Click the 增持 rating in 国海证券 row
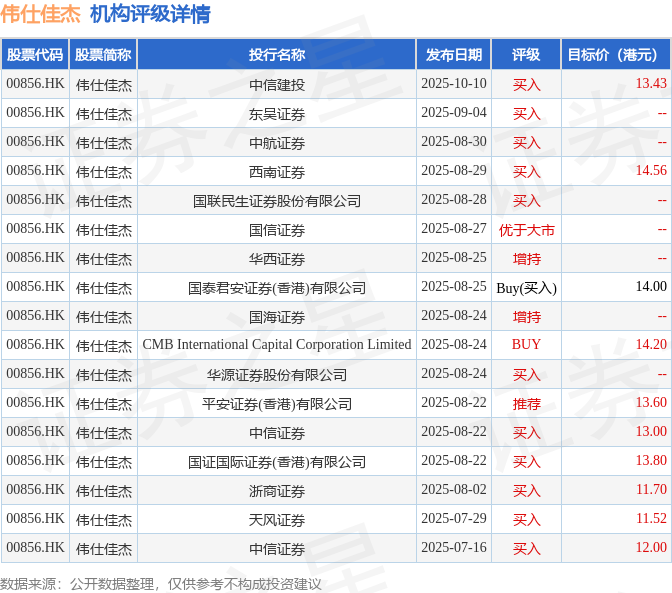 (x=526, y=317)
